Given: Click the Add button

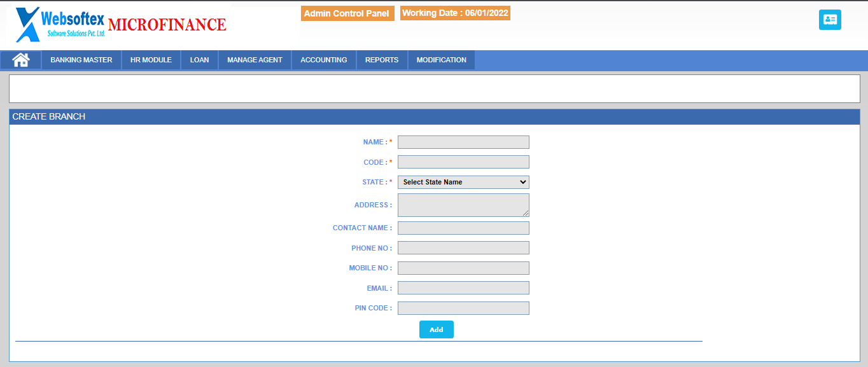Looking at the screenshot, I should [x=436, y=329].
